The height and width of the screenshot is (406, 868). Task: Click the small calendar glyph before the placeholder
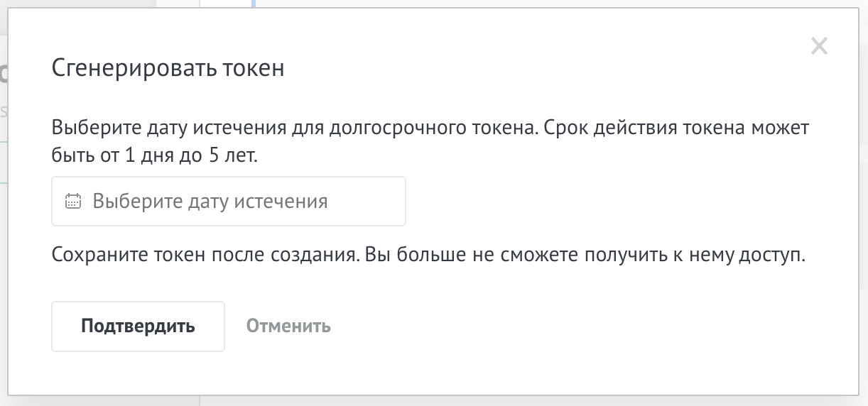tap(73, 202)
